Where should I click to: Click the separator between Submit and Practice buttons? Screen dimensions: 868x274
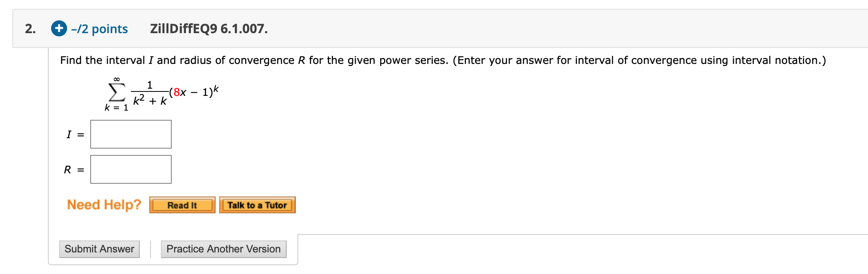tap(150, 248)
